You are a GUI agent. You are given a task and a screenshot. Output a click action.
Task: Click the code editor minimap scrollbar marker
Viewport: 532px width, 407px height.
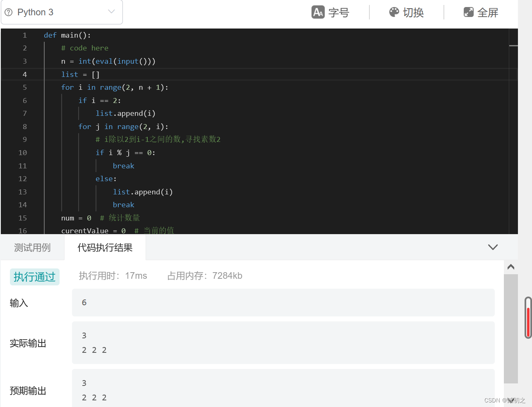(513, 45)
